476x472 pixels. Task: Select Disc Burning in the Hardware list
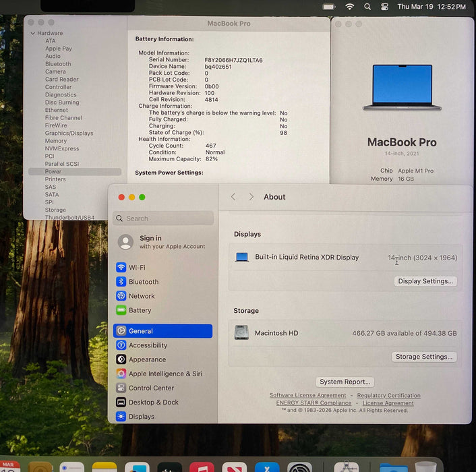tap(62, 102)
